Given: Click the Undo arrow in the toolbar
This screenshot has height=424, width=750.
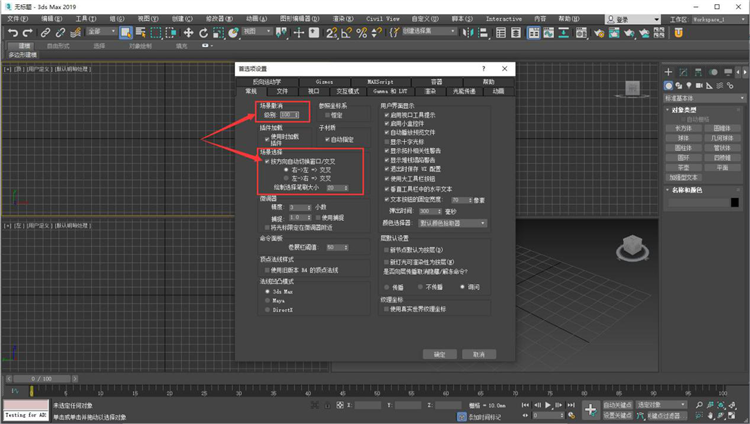Looking at the screenshot, I should [x=13, y=33].
